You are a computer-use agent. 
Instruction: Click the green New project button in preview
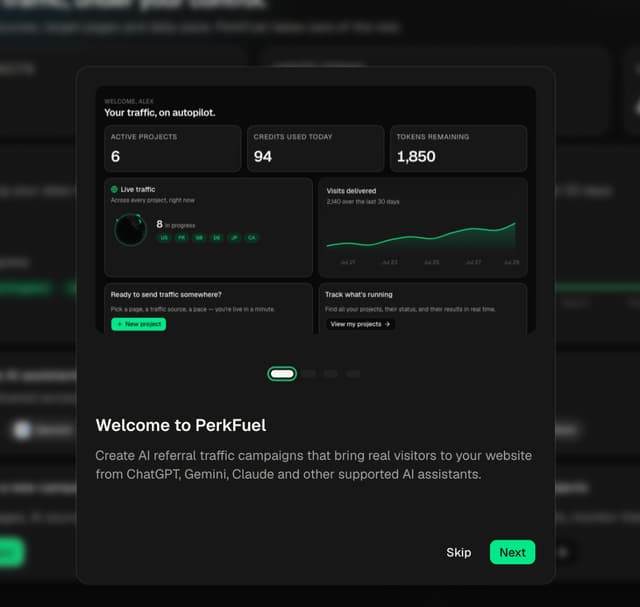[139, 324]
